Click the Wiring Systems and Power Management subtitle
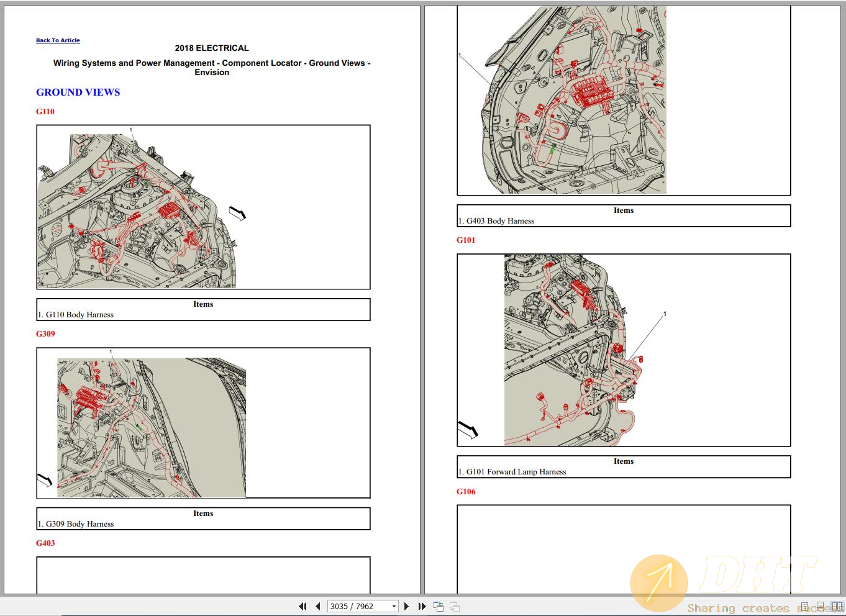The height and width of the screenshot is (616, 846). click(x=212, y=68)
